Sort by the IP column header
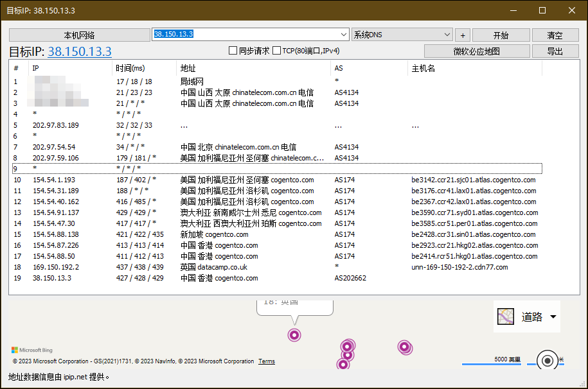The height and width of the screenshot is (389, 588). coord(70,68)
